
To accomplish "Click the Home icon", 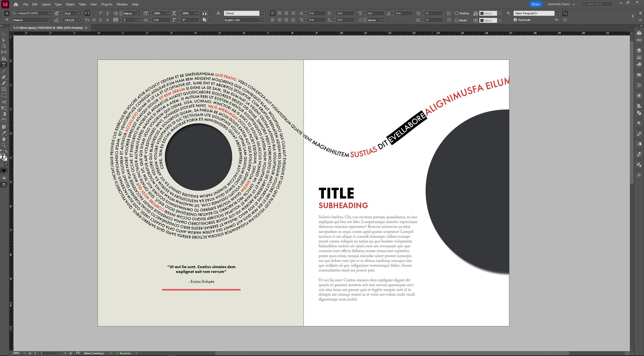I will 16,4.
